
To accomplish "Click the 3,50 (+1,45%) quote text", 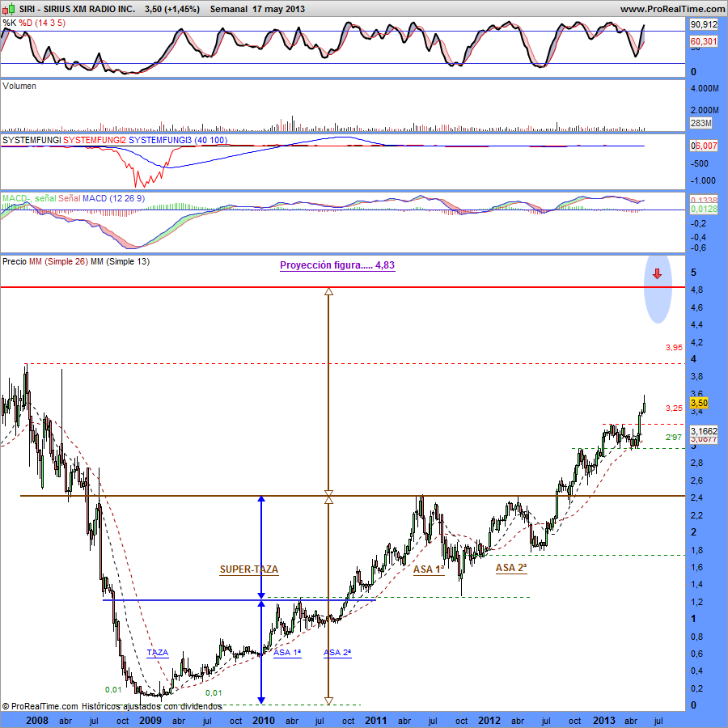I will (172, 9).
